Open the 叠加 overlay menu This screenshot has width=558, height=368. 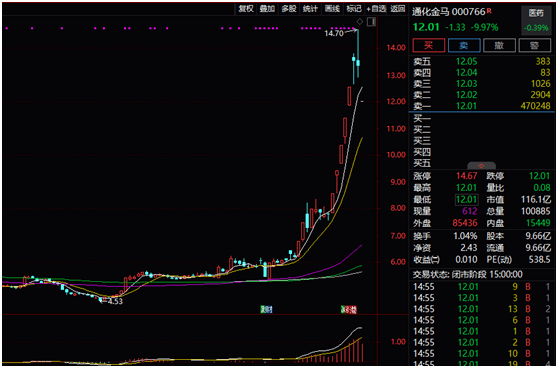(267, 8)
